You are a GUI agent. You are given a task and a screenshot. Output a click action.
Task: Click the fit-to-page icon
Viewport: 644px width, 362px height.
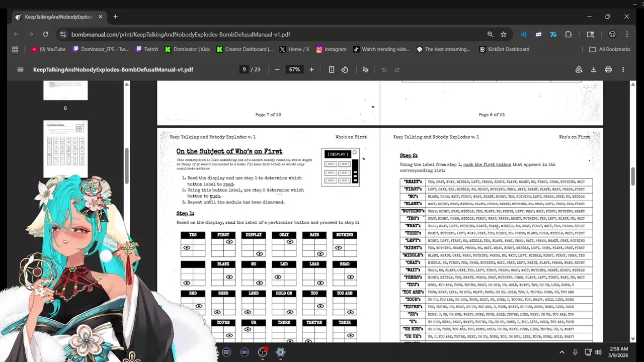coord(332,69)
